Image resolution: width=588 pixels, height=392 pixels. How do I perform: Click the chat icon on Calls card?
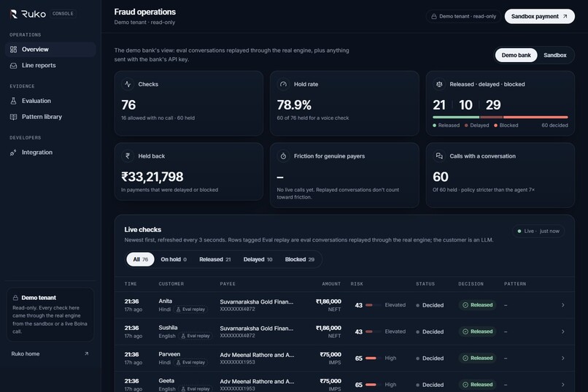[439, 155]
